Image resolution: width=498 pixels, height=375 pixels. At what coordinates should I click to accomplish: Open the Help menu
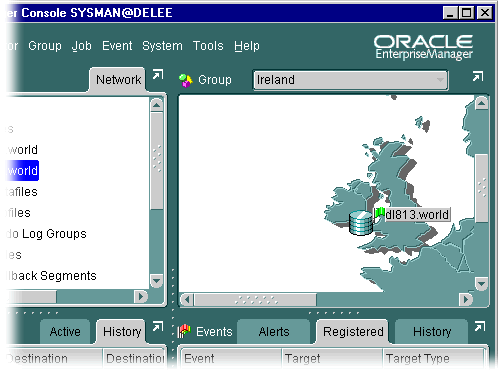[x=247, y=46]
